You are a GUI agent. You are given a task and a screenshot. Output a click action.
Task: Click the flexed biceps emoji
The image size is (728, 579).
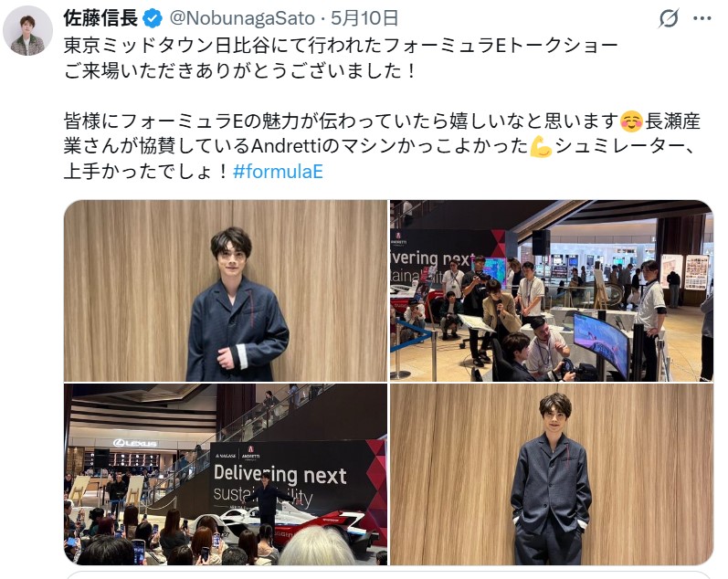point(541,147)
